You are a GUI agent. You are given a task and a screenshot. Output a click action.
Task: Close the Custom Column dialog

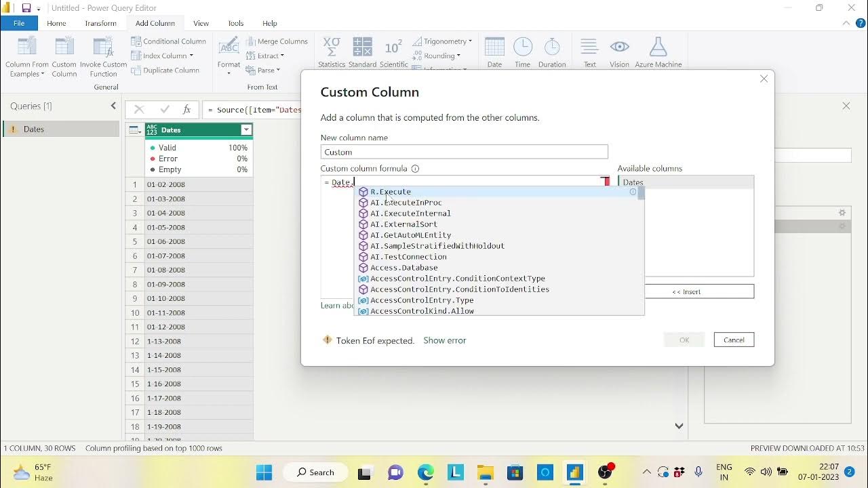coord(764,79)
